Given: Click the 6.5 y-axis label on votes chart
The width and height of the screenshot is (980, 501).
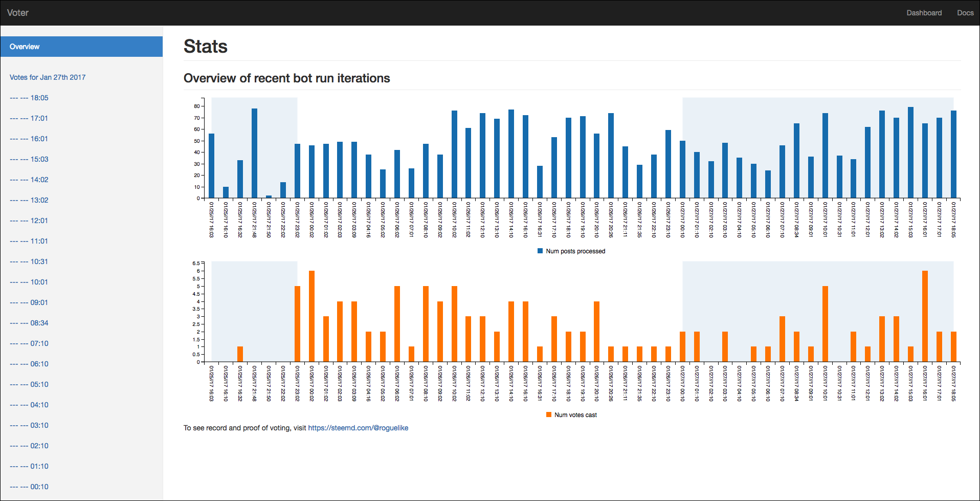Looking at the screenshot, I should (196, 264).
